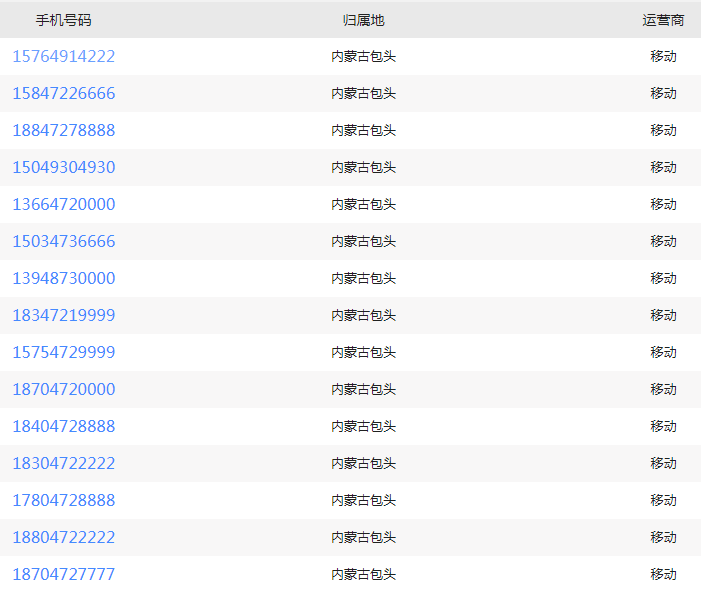Select 移动 in the 13664720000 row
The width and height of the screenshot is (701, 592).
pos(663,204)
